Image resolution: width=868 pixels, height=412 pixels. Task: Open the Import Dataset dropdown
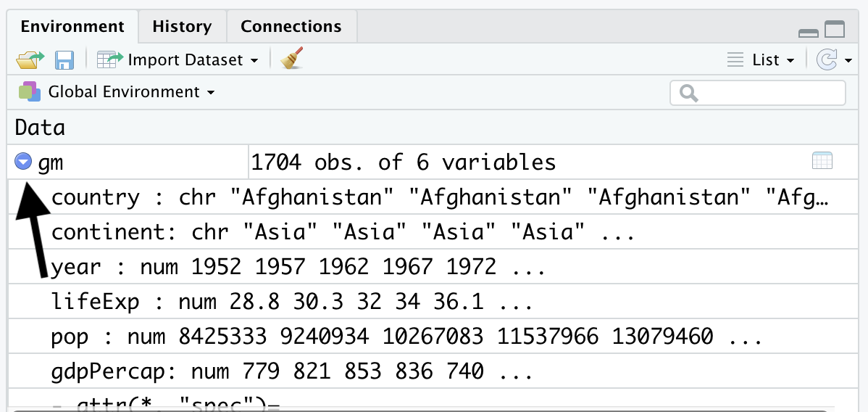point(178,60)
